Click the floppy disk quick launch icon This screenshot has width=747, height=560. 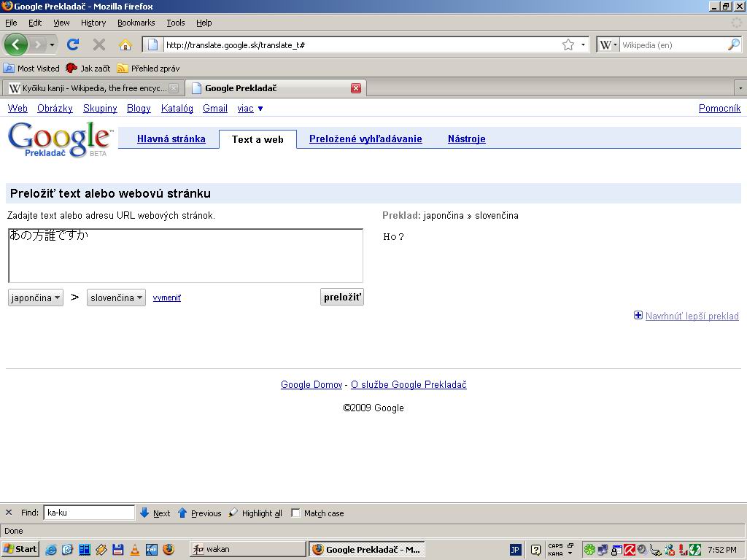117,550
